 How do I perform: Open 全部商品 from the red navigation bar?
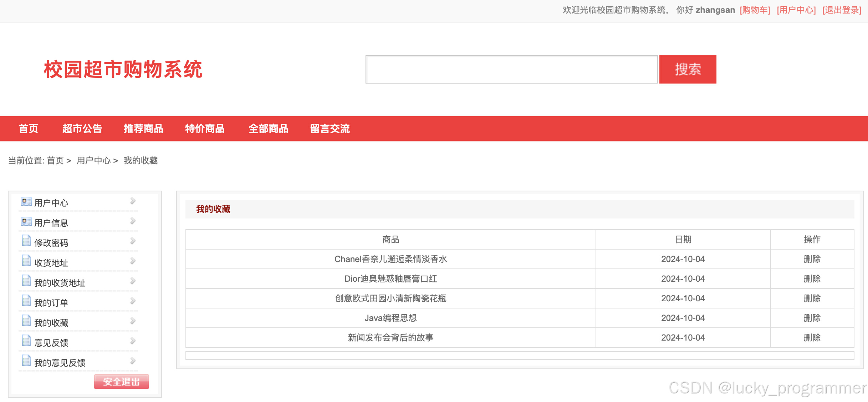[x=268, y=129]
